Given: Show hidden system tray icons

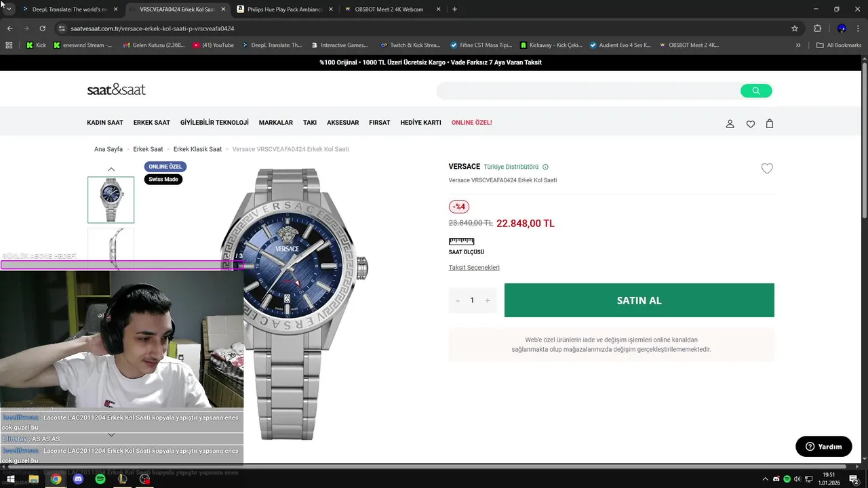Looking at the screenshot, I should click(765, 479).
